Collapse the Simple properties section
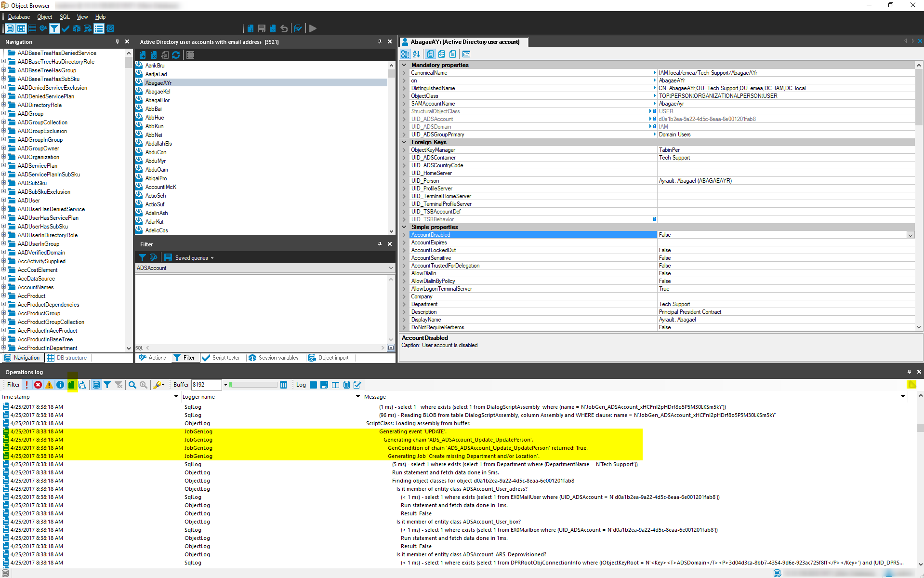Image resolution: width=924 pixels, height=578 pixels. coord(404,227)
